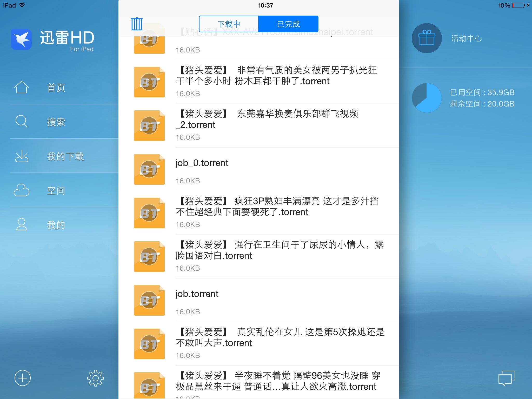Click the 我的下载 menu label

coord(65,156)
